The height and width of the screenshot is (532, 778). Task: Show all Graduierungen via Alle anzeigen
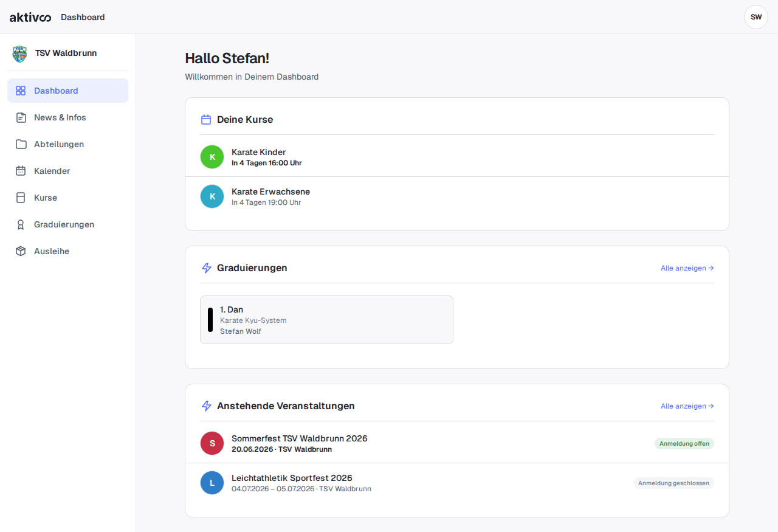pos(687,268)
